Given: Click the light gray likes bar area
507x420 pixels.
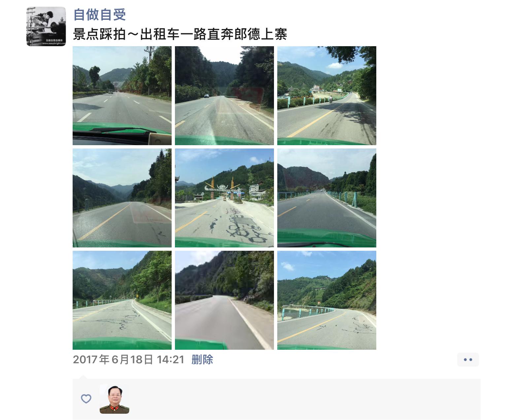Looking at the screenshot, I should [277, 399].
